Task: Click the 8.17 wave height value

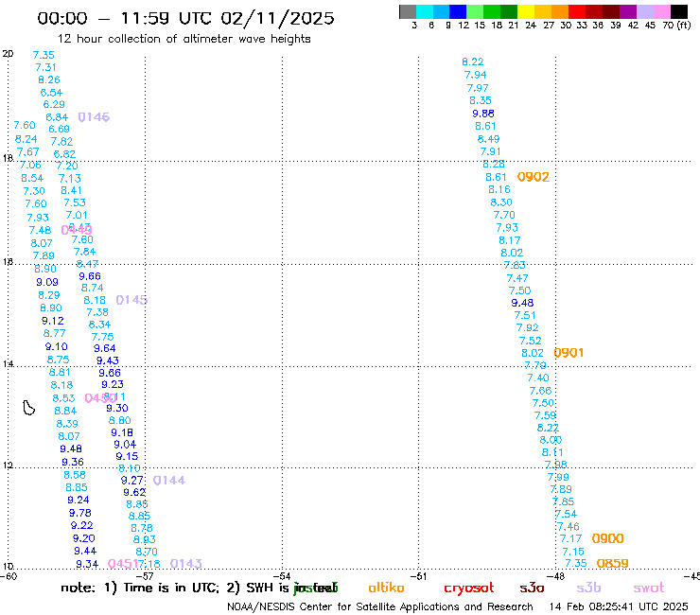Action: click(x=510, y=240)
